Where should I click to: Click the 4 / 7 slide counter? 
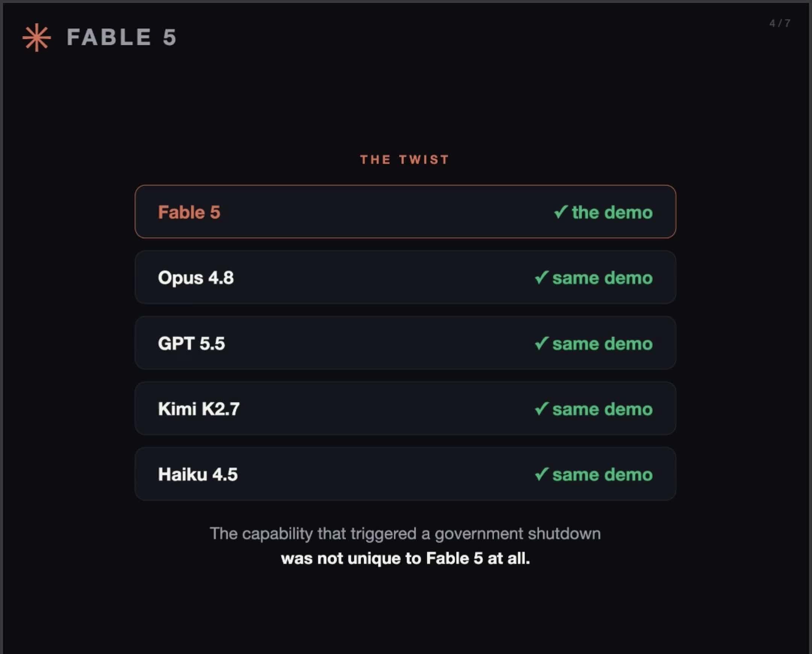[780, 23]
